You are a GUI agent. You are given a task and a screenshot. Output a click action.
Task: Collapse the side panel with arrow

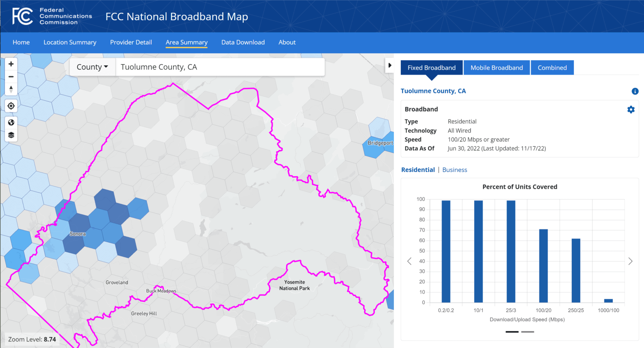[390, 65]
